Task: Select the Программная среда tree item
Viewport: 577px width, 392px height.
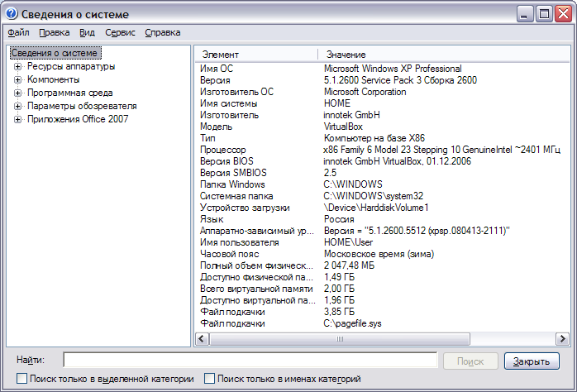Action: coord(70,93)
